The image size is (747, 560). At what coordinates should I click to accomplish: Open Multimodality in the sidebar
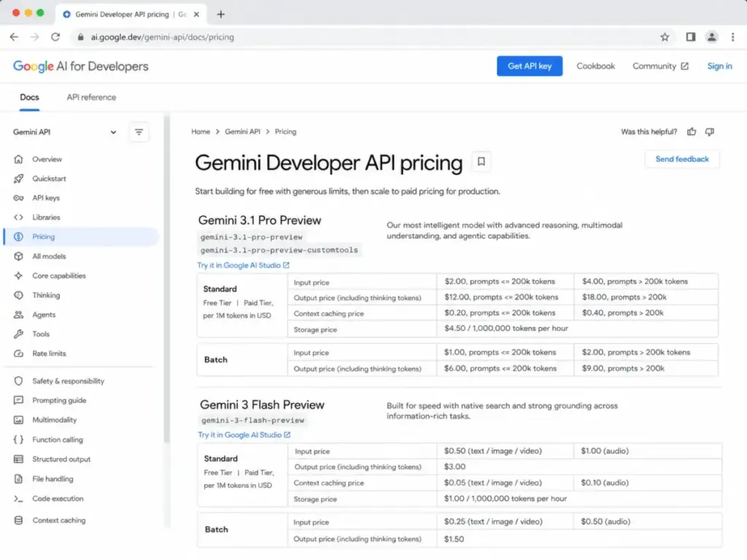click(54, 420)
